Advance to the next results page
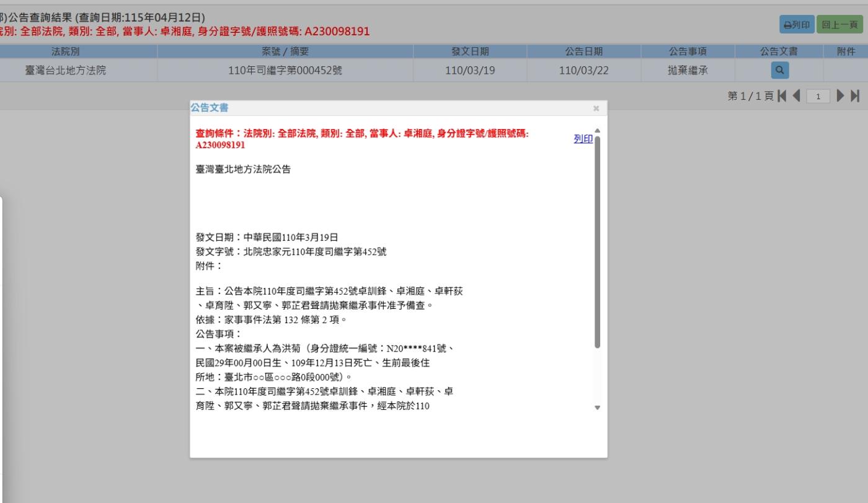This screenshot has width=868, height=503. 841,96
